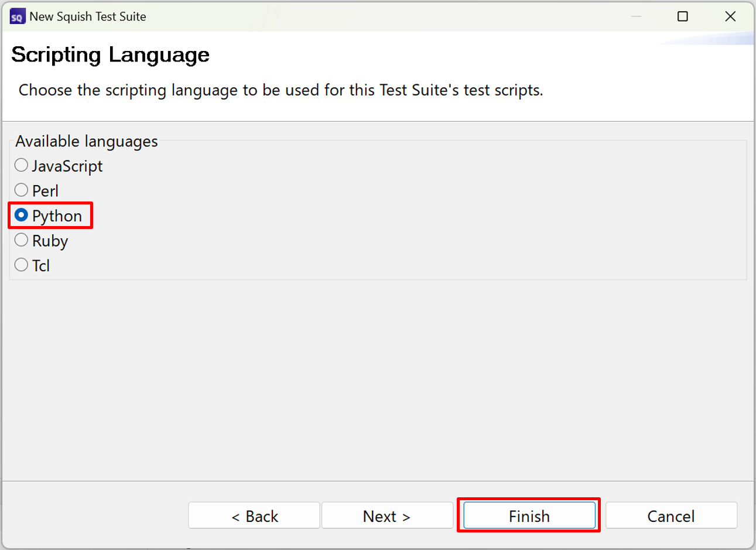Choose the Perl radio button
The width and height of the screenshot is (756, 550).
22,190
